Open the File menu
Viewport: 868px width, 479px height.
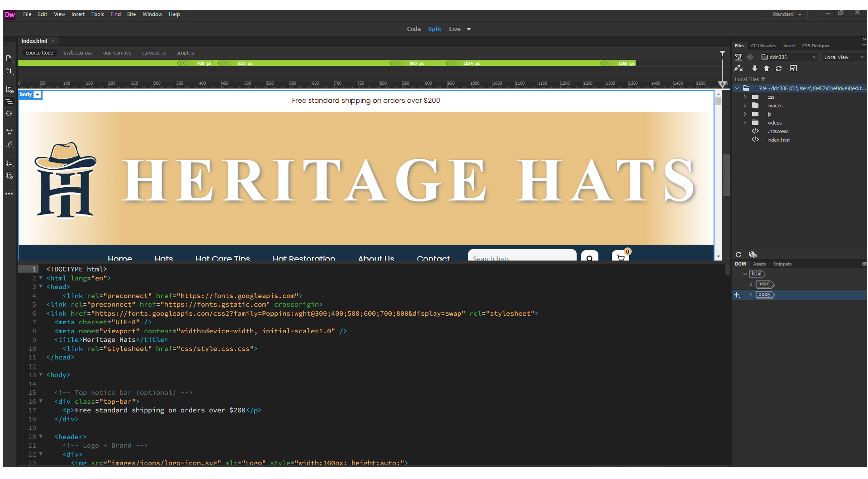click(27, 14)
